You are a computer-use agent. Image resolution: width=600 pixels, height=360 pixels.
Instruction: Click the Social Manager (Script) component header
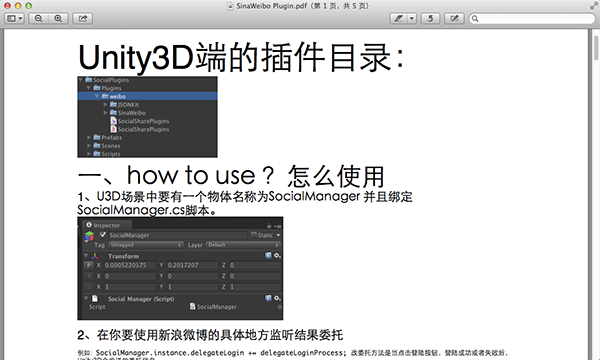pyautogui.click(x=182, y=298)
